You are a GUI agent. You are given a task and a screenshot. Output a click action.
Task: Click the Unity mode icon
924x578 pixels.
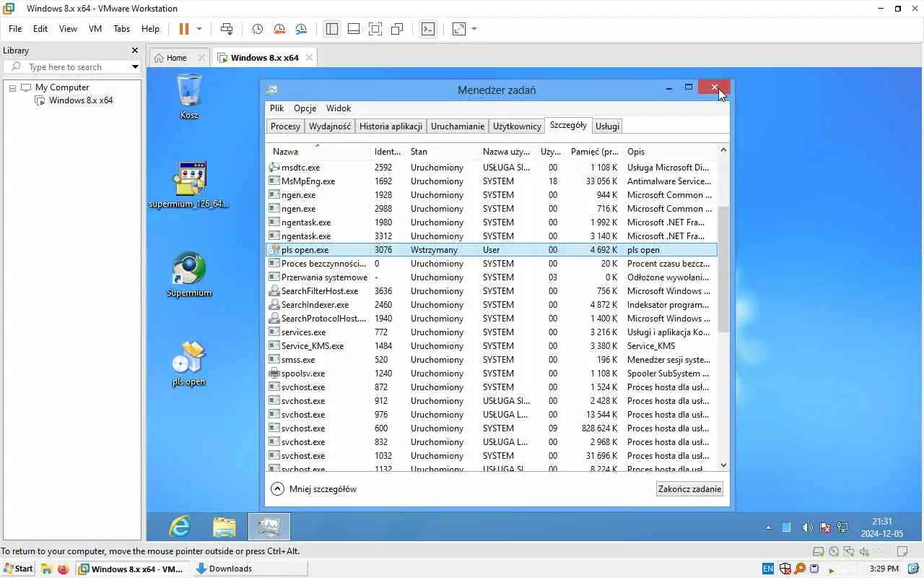[x=397, y=29]
